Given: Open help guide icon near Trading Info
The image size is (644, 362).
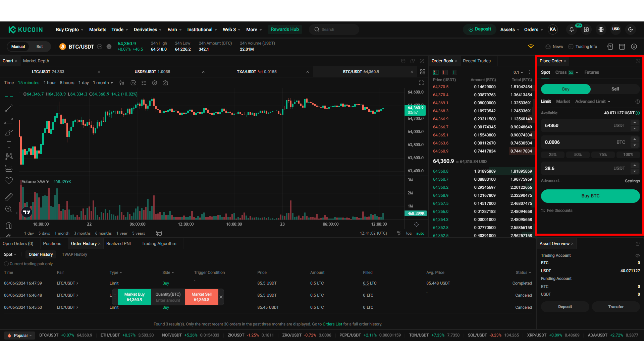Looking at the screenshot, I should tap(610, 47).
